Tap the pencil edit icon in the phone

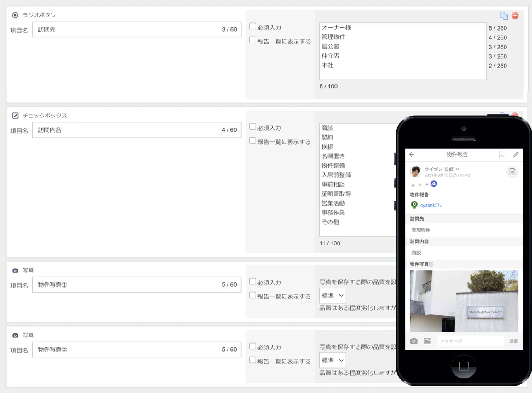(516, 154)
